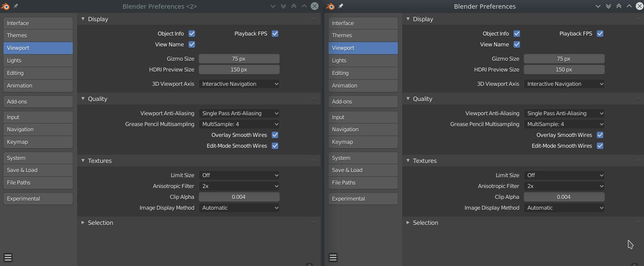644x266 pixels.
Task: Uncheck Overlay Smooth Wires in right window
Action: (600, 135)
